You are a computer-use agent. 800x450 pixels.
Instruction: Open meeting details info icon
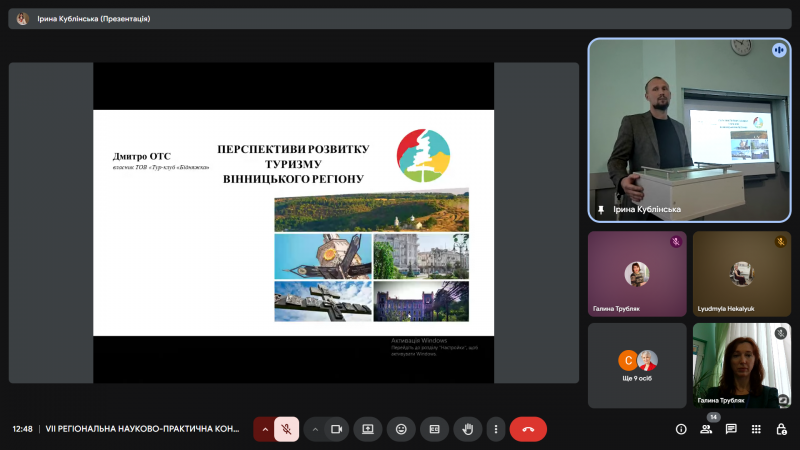pos(681,429)
